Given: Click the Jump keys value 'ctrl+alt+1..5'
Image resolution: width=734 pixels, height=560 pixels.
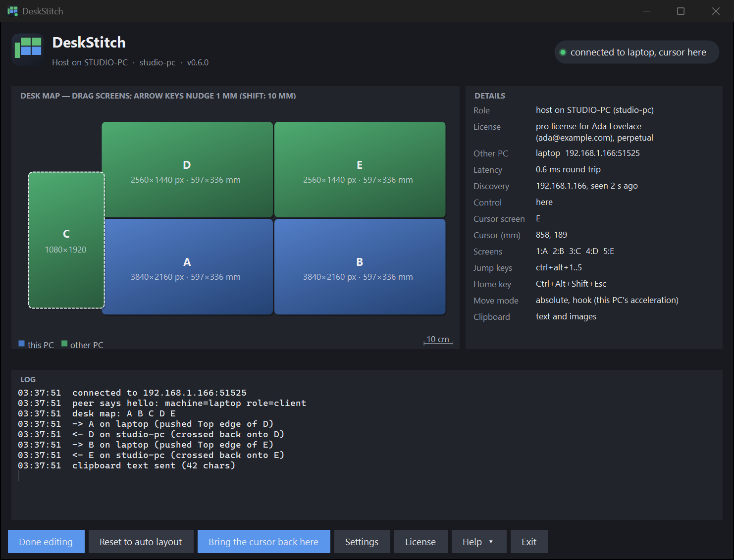Looking at the screenshot, I should tap(559, 267).
